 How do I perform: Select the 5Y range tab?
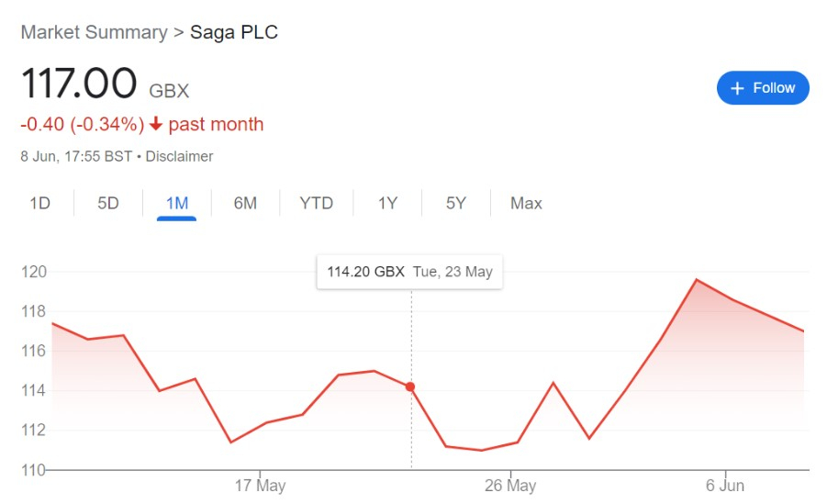[x=456, y=203]
